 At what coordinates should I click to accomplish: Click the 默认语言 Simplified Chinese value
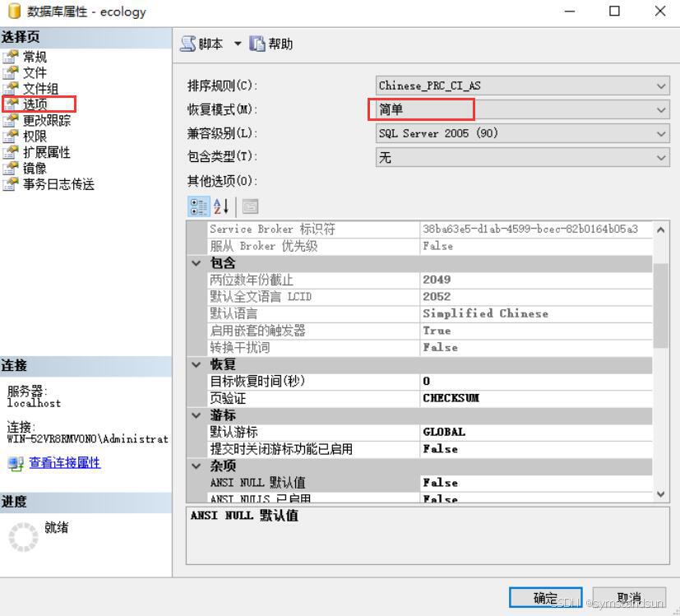536,313
